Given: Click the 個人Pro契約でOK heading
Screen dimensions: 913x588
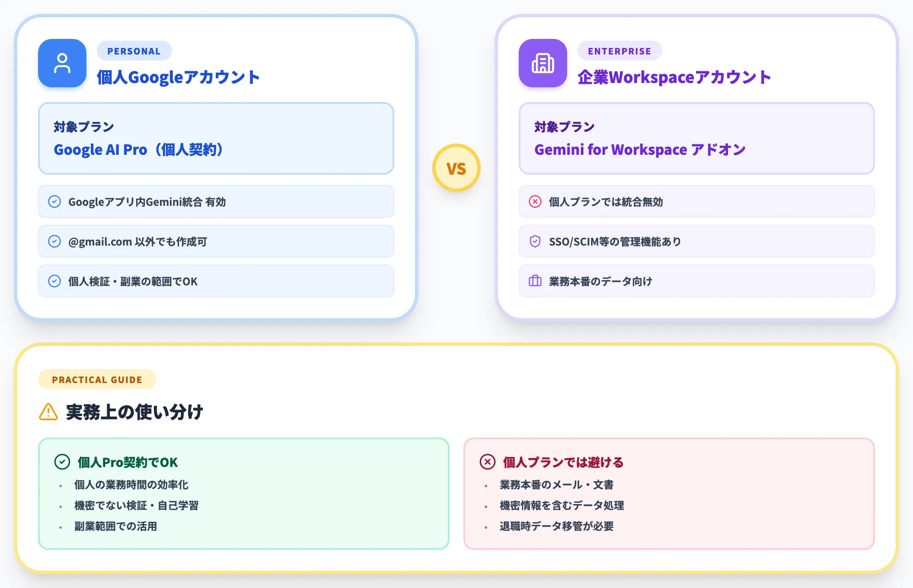Looking at the screenshot, I should point(128,462).
